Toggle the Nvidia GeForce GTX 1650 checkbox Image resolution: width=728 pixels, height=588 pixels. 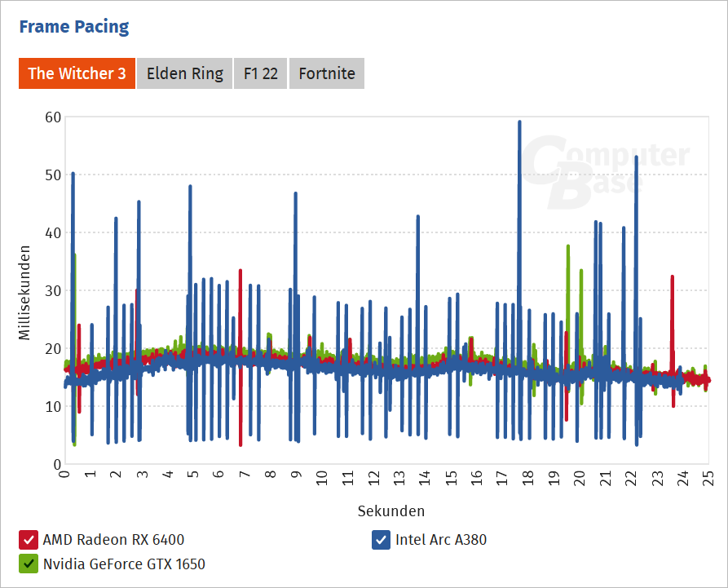29,564
